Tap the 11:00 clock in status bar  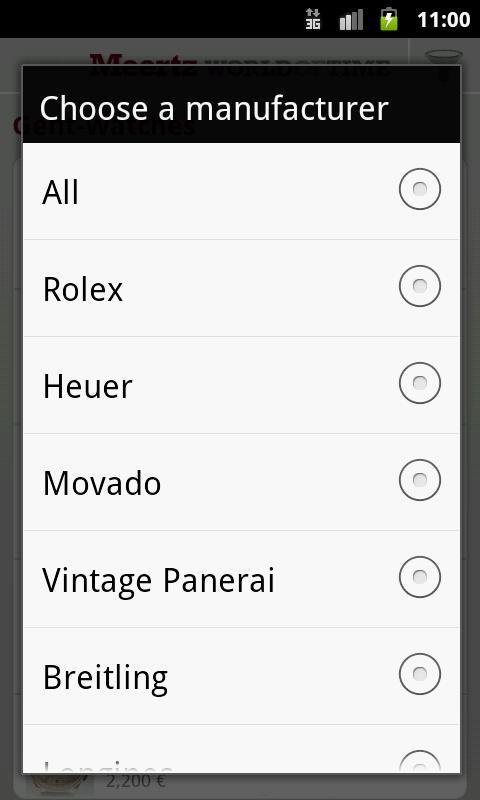coord(444,19)
